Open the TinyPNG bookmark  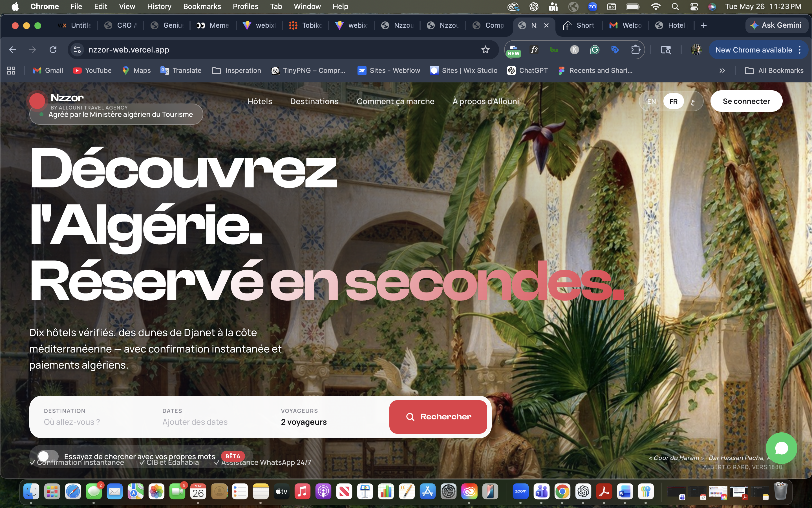coord(308,71)
